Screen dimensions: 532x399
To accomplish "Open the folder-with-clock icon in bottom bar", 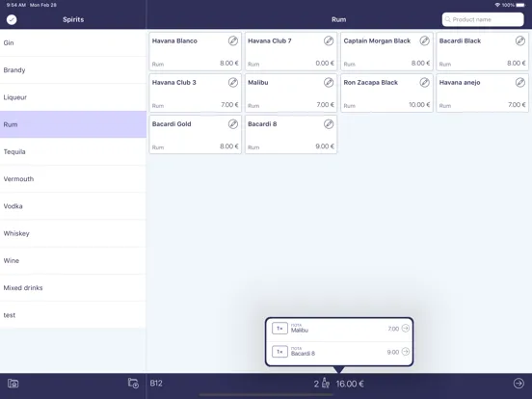I will [133, 384].
